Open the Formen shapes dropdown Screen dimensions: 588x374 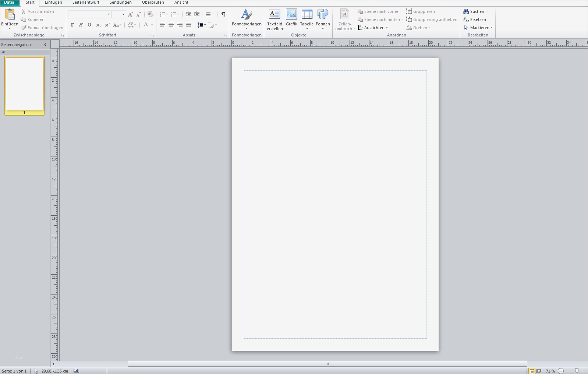pyautogui.click(x=323, y=20)
